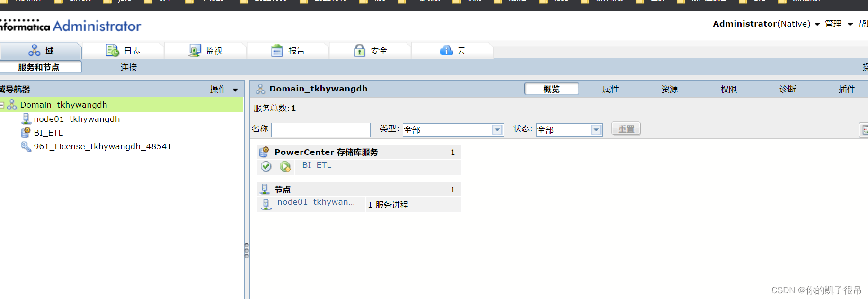The height and width of the screenshot is (299, 868).
Task: Switch to the 权限 permissions view
Action: 729,89
